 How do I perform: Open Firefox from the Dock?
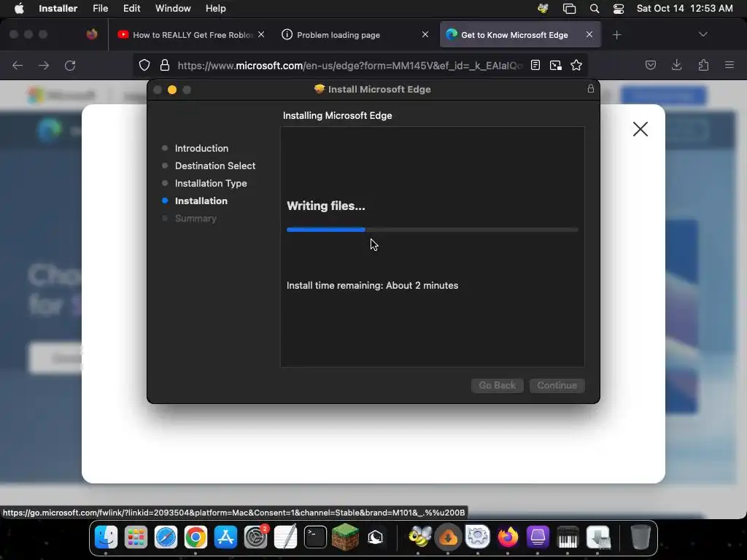click(508, 537)
